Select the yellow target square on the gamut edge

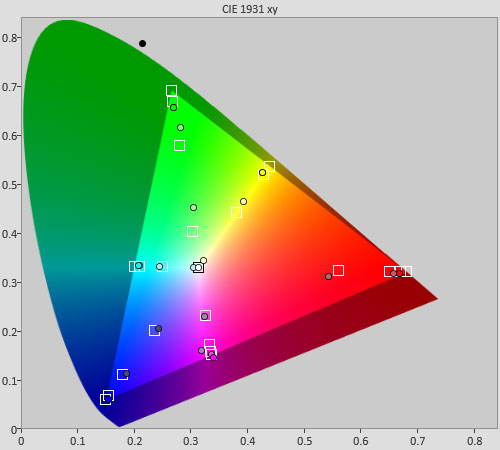(x=269, y=166)
